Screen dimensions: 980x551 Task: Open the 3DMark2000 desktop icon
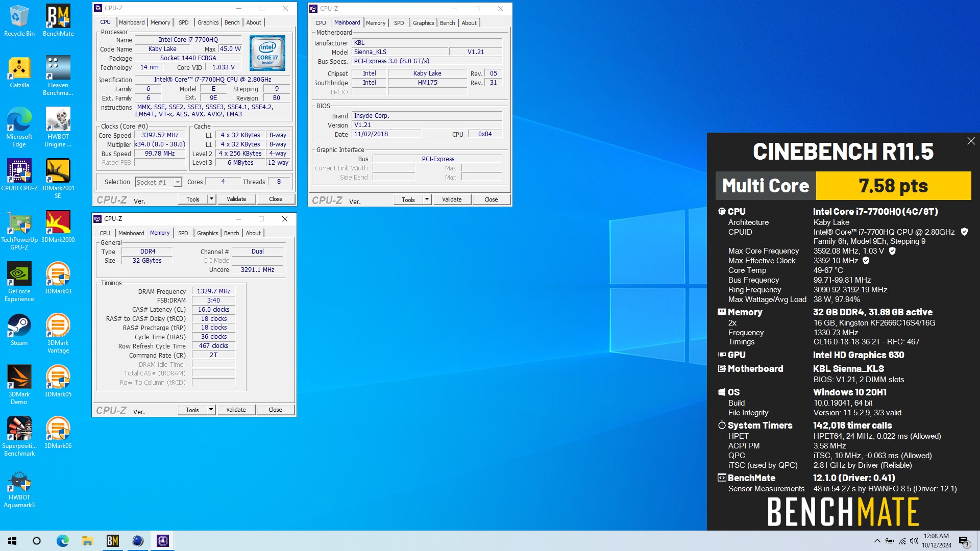point(58,227)
